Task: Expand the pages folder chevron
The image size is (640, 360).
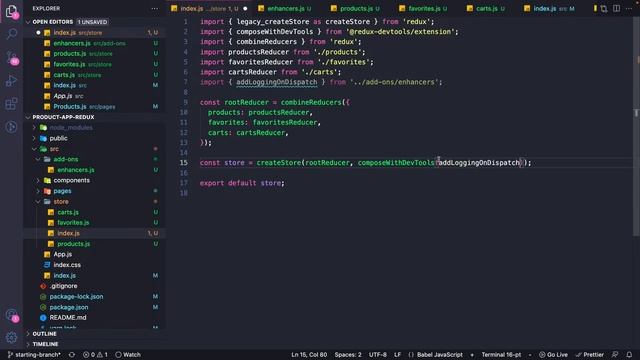Action: pos(38,191)
